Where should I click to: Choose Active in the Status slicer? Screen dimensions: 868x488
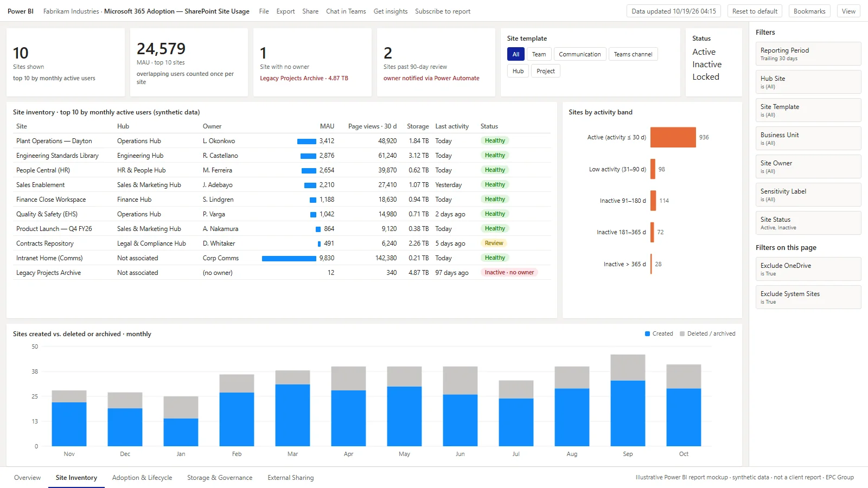coord(704,52)
